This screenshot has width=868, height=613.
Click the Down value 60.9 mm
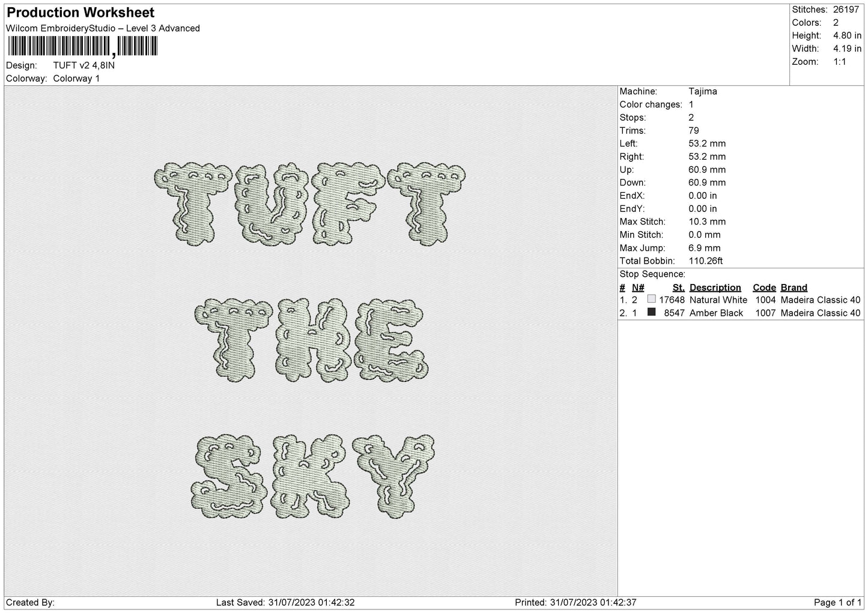click(707, 183)
